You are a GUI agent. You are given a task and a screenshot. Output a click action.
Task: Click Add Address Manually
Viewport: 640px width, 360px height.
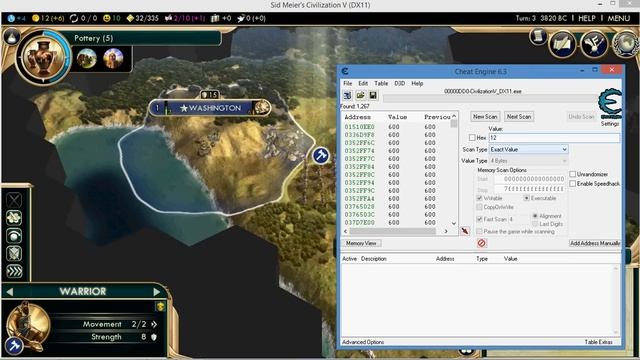(x=595, y=243)
